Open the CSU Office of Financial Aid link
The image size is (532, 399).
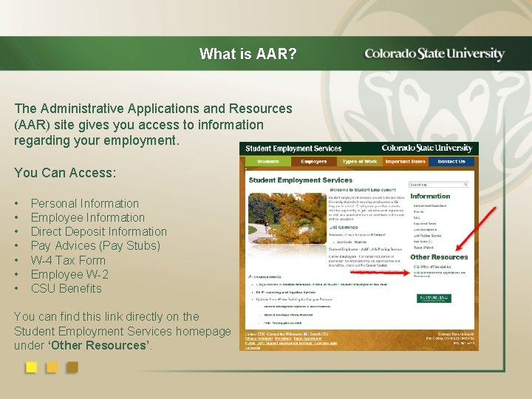click(432, 267)
